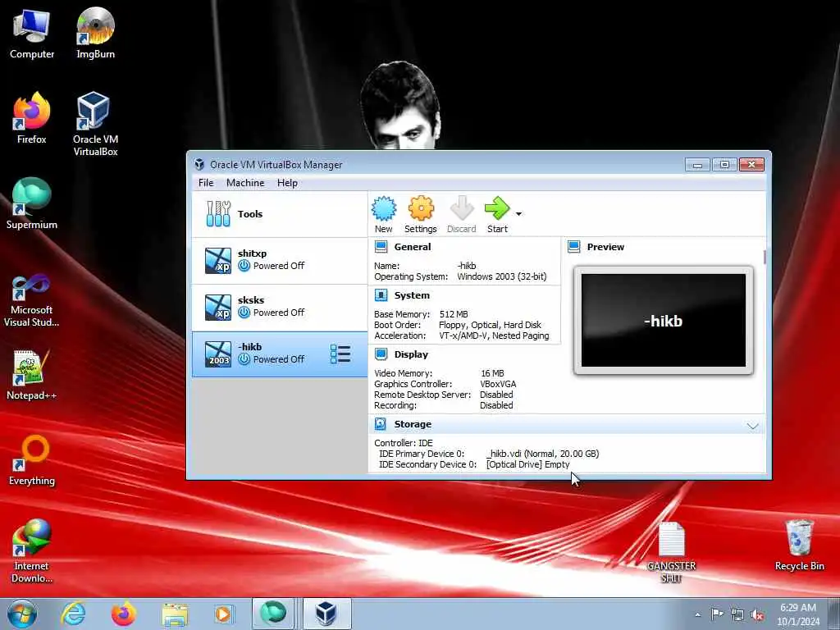840x630 pixels.
Task: Launch Internet Explorer from taskbar
Action: [x=73, y=614]
